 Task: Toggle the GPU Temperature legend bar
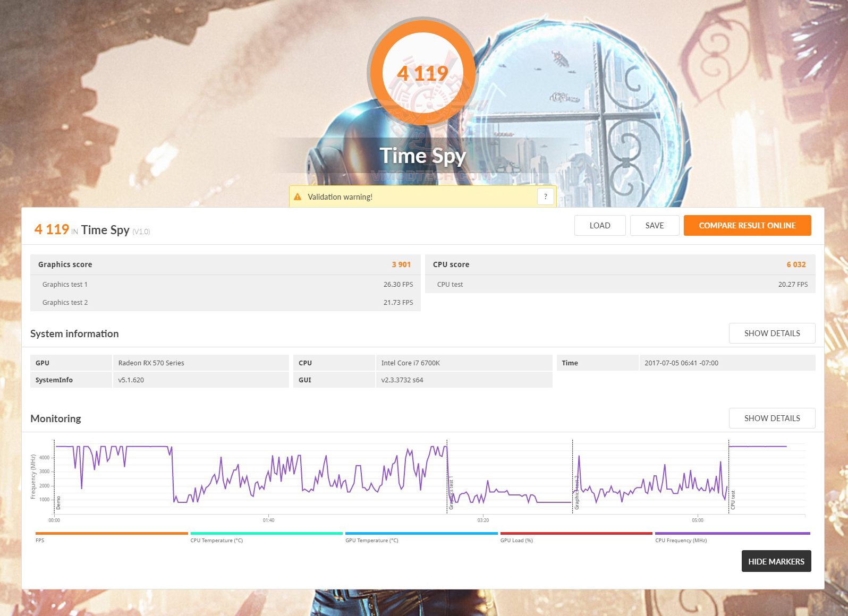tap(421, 534)
